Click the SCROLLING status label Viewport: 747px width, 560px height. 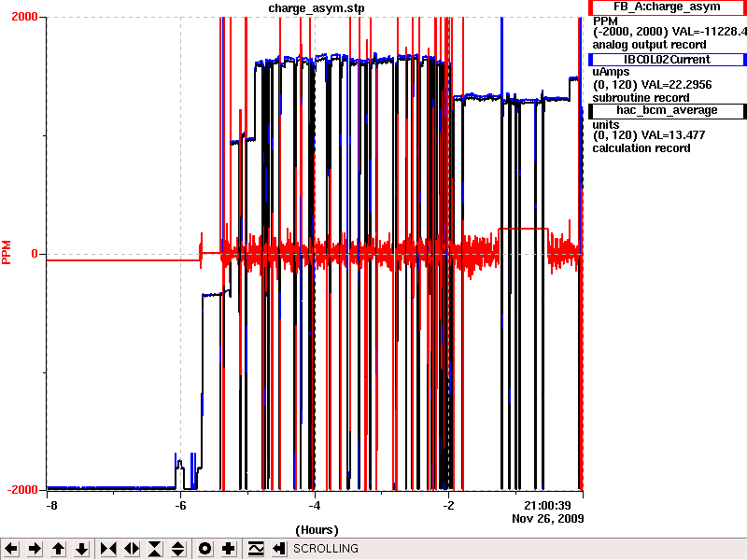[x=325, y=549]
